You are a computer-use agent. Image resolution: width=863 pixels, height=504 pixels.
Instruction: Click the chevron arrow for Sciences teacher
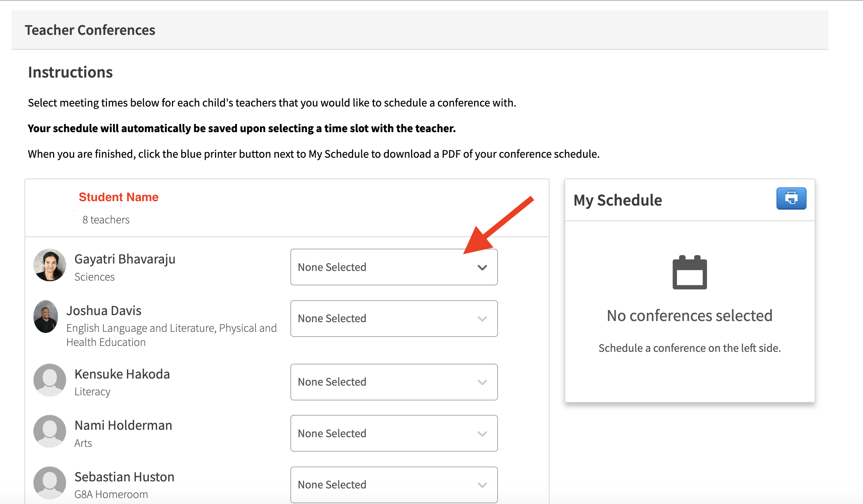pyautogui.click(x=482, y=268)
